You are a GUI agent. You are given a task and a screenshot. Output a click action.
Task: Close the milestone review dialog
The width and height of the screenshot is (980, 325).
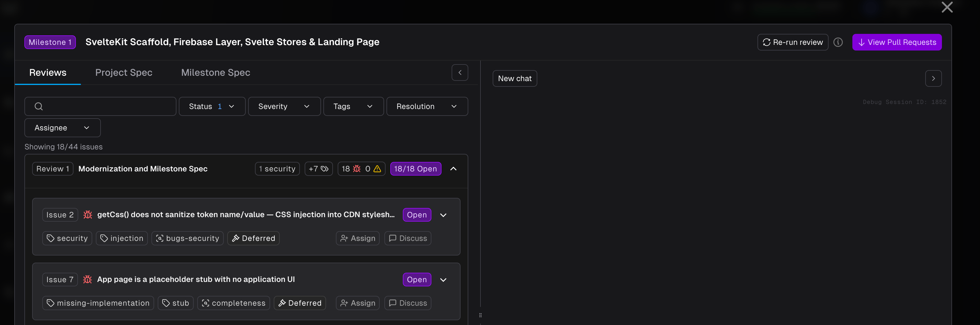pos(947,7)
